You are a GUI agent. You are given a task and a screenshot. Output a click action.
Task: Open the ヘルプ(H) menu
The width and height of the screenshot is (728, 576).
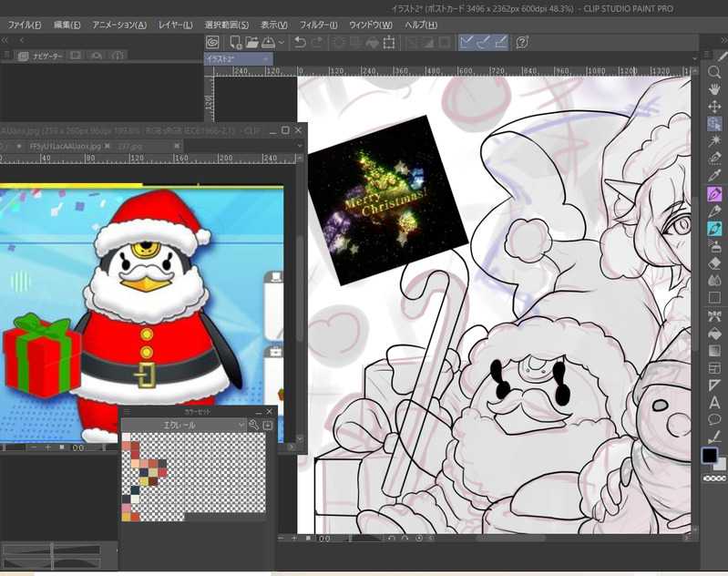421,25
